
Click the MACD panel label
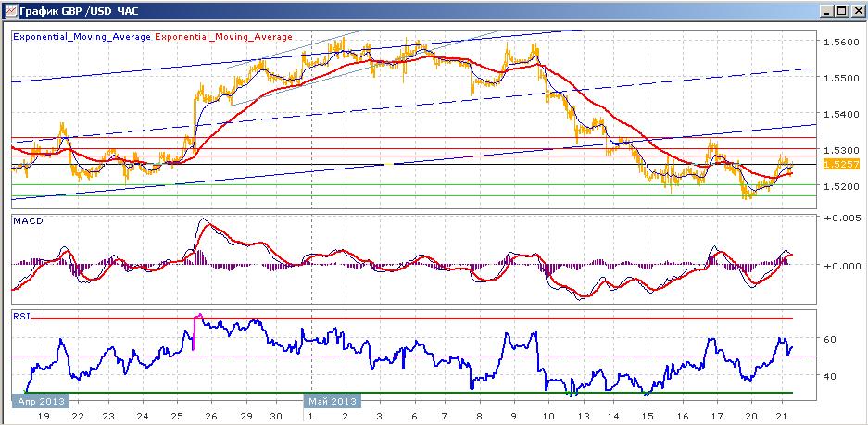[28, 220]
